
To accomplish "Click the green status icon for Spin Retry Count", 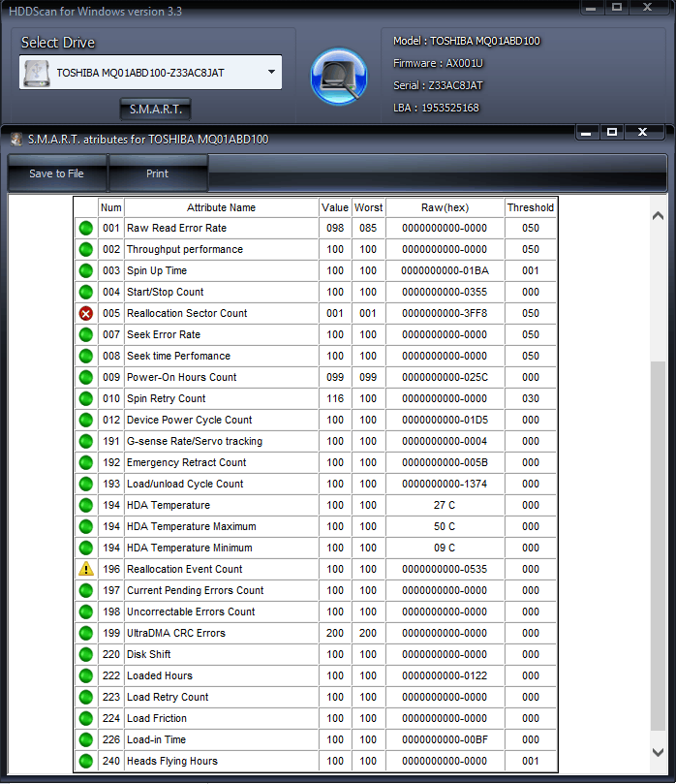I will 86,398.
